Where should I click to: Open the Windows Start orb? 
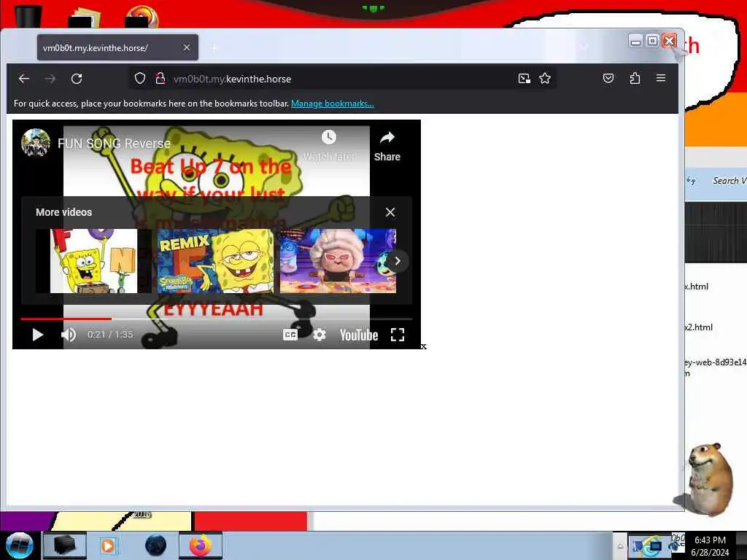pos(20,545)
